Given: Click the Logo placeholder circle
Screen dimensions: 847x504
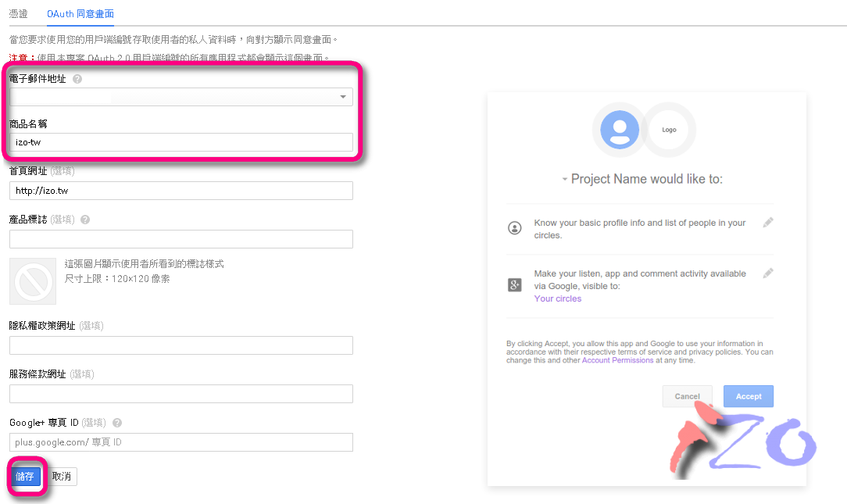Looking at the screenshot, I should (x=669, y=130).
